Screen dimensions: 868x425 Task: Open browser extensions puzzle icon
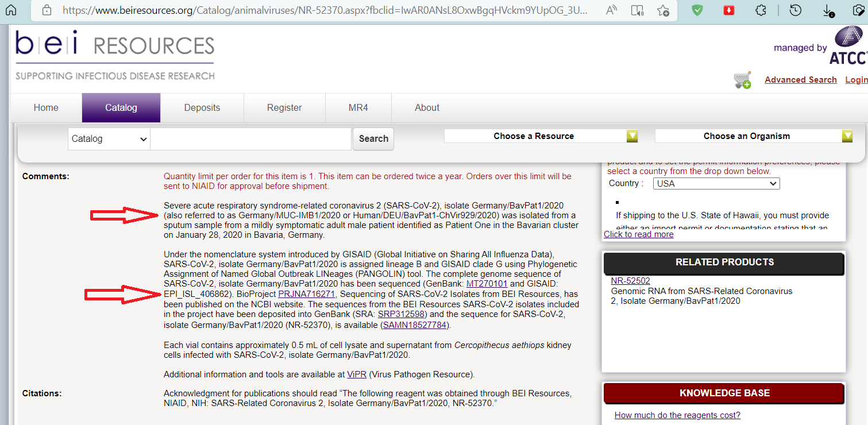[761, 10]
